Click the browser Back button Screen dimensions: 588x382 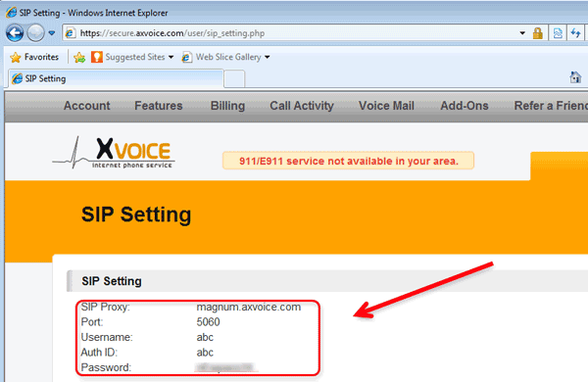click(15, 33)
